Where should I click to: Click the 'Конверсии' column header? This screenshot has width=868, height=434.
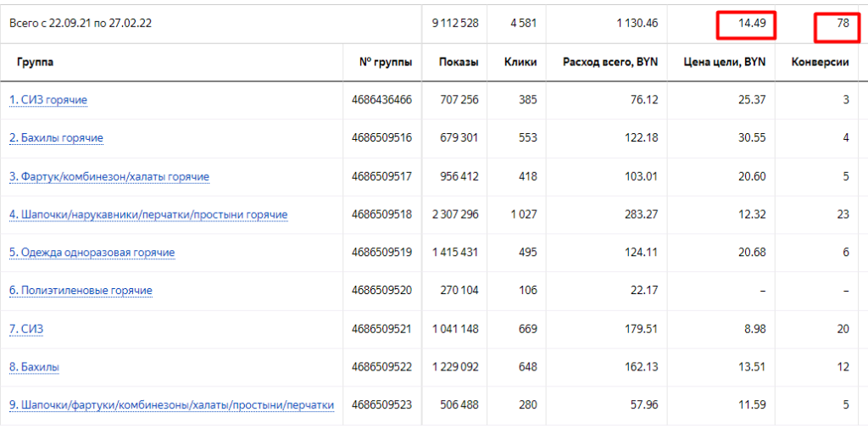coord(820,62)
